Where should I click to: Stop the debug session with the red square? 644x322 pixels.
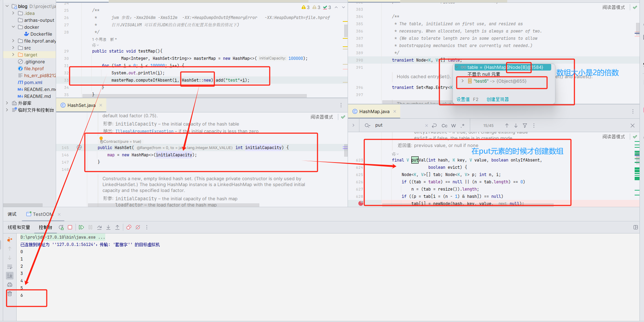70,227
